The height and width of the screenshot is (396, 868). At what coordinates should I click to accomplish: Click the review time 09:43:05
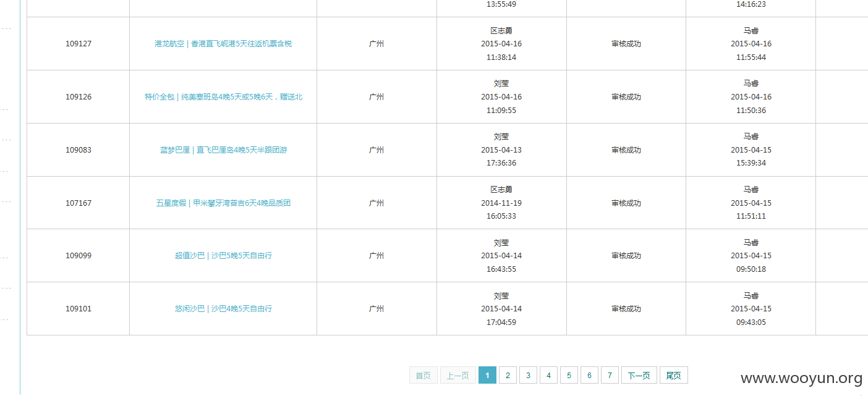(x=751, y=322)
